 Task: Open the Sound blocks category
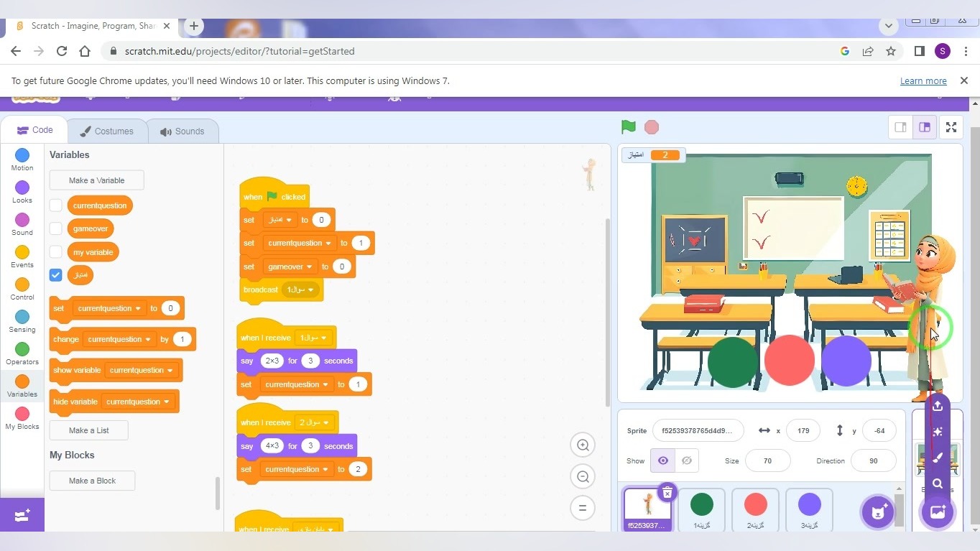click(22, 225)
